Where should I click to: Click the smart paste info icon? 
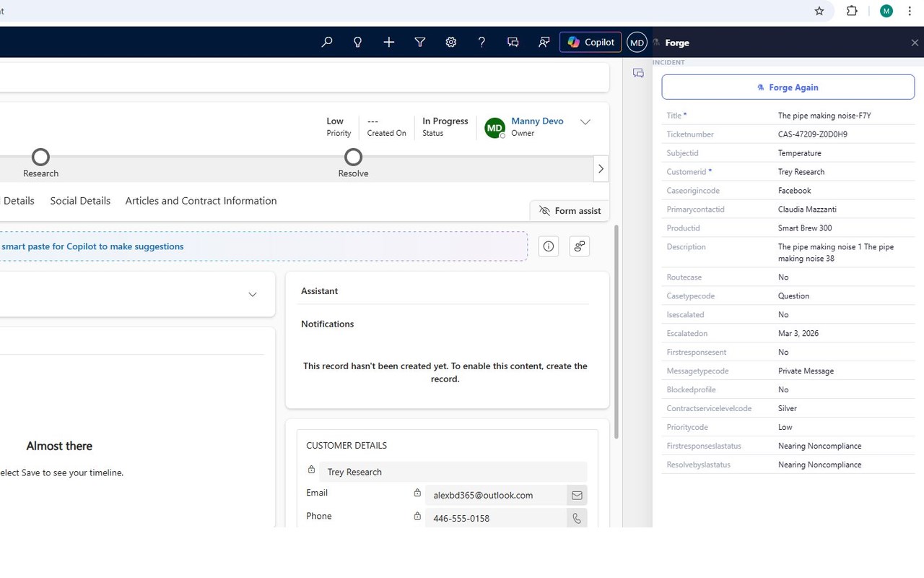click(x=549, y=246)
